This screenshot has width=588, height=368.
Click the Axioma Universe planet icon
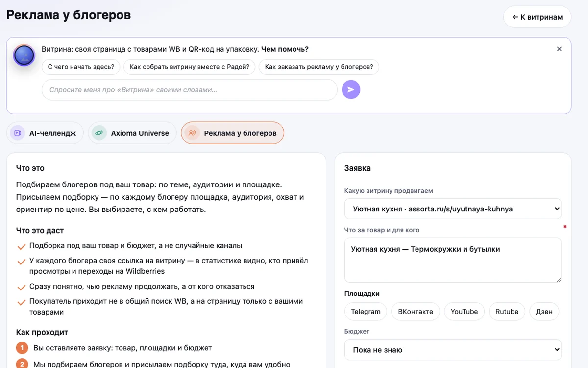(x=99, y=133)
